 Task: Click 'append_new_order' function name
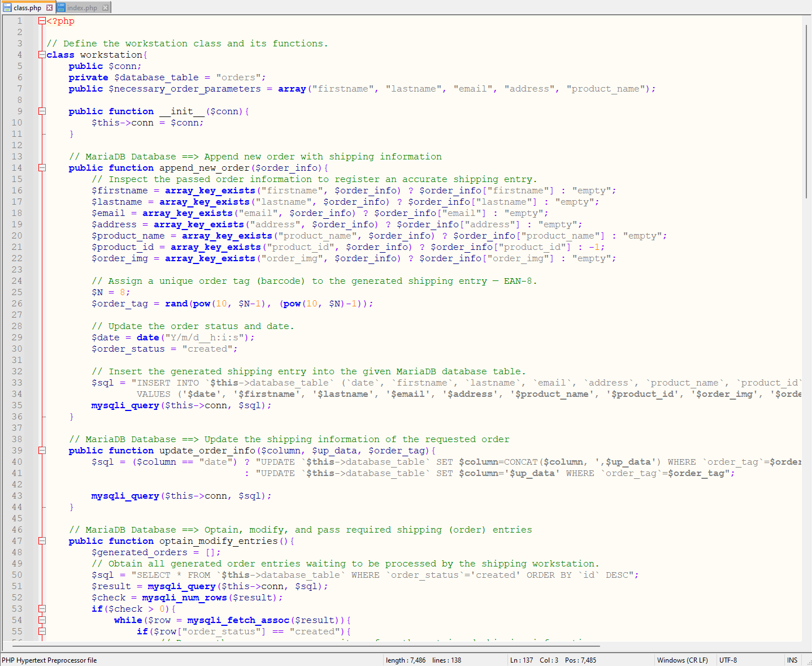205,168
